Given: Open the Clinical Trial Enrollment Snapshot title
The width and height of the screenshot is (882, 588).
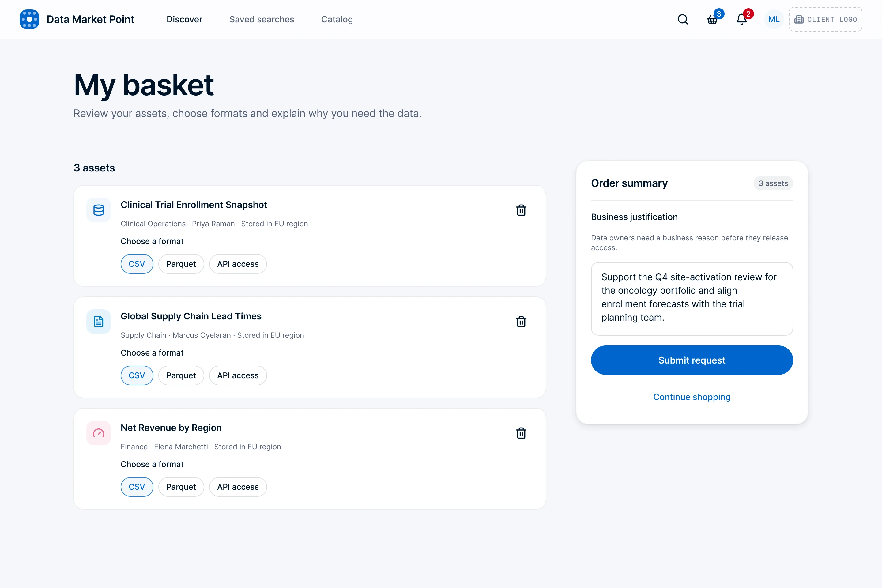Looking at the screenshot, I should (x=194, y=205).
